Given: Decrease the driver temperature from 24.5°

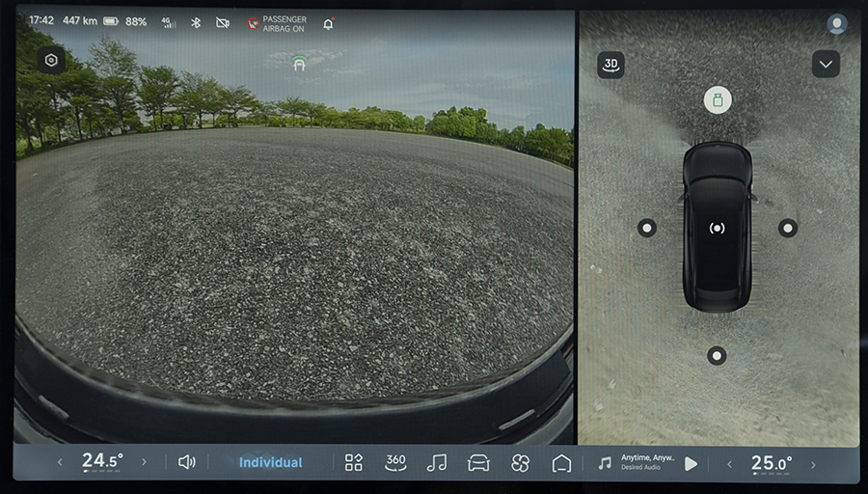Looking at the screenshot, I should 60,463.
